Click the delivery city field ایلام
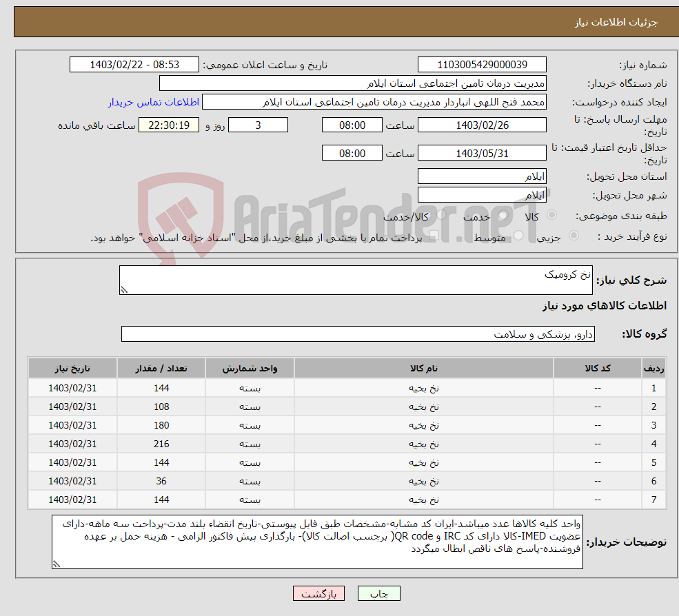 pos(482,195)
